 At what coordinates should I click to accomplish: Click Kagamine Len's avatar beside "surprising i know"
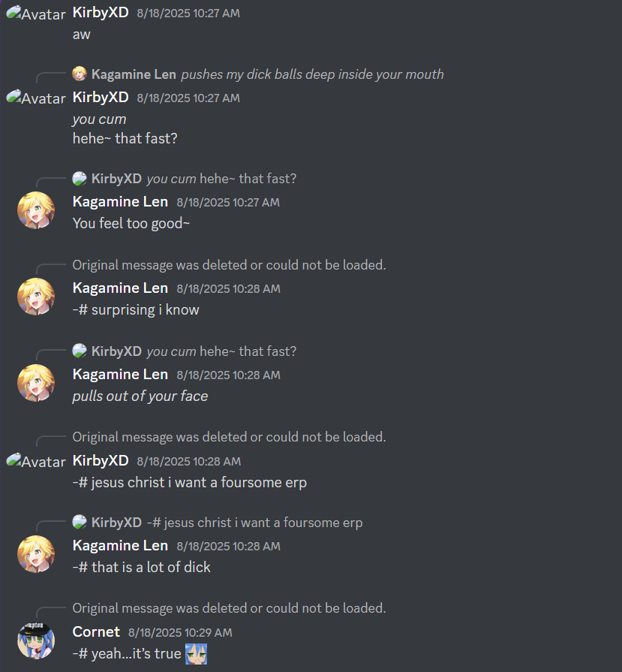(x=36, y=297)
